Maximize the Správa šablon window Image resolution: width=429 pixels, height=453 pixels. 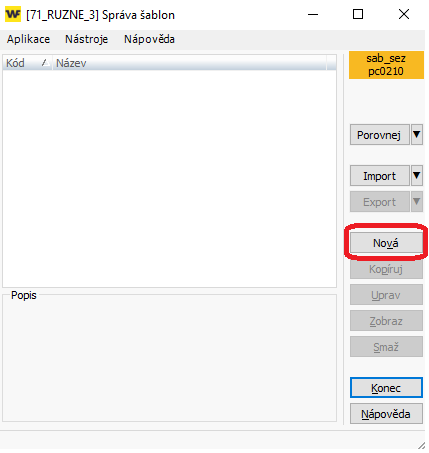pos(358,14)
